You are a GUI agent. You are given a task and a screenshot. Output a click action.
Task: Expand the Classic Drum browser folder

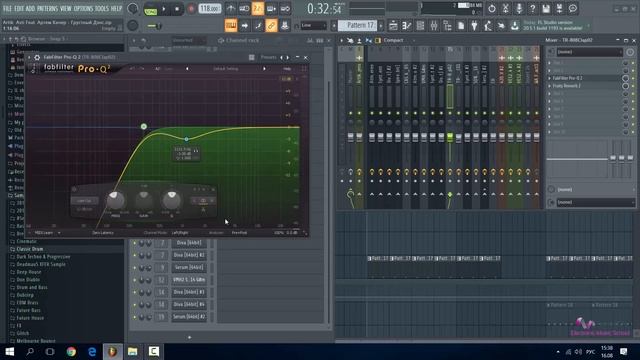point(29,249)
